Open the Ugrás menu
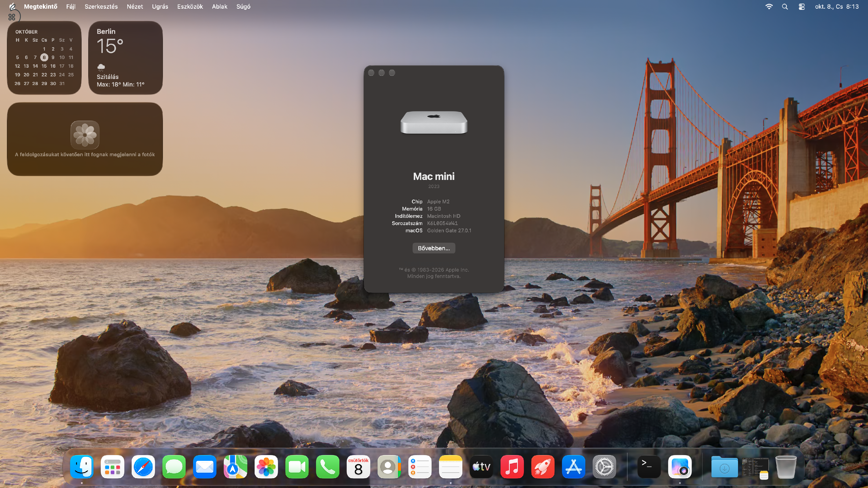The image size is (868, 488). pos(160,7)
